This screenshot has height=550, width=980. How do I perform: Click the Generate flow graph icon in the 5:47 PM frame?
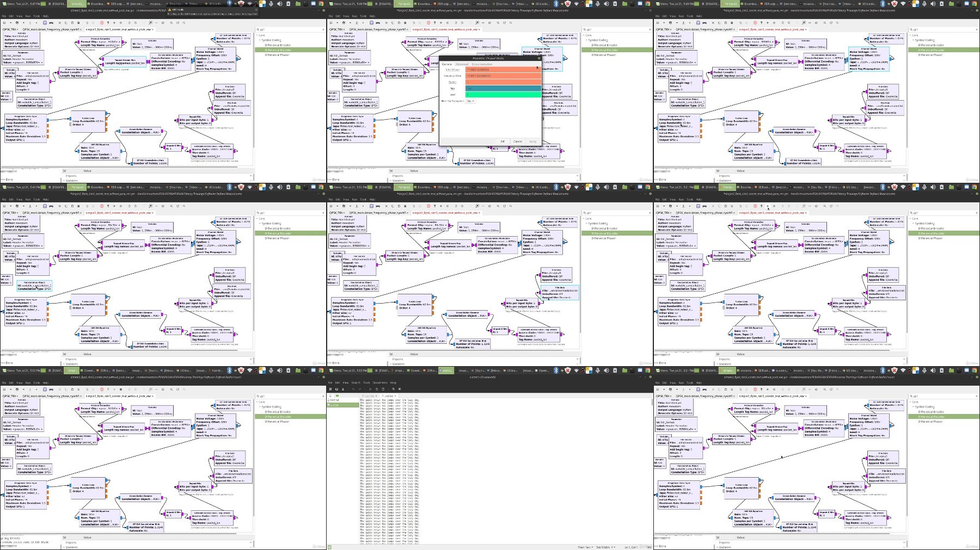108,23
